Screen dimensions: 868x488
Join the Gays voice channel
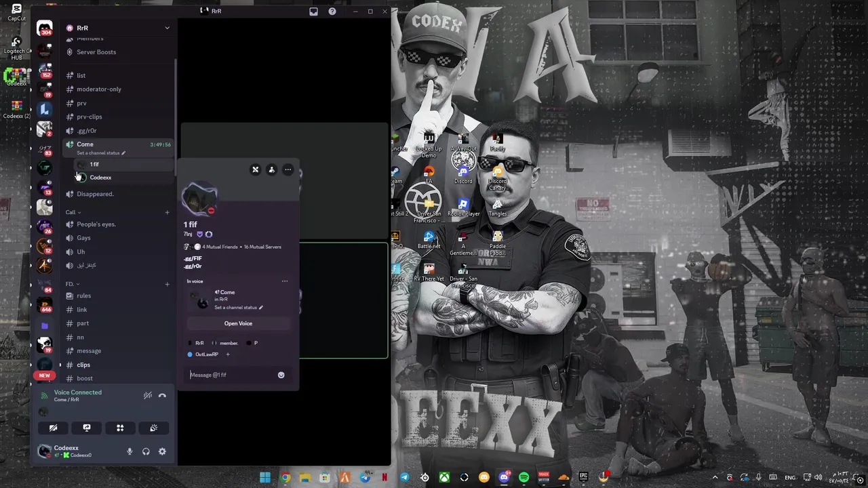click(x=83, y=238)
